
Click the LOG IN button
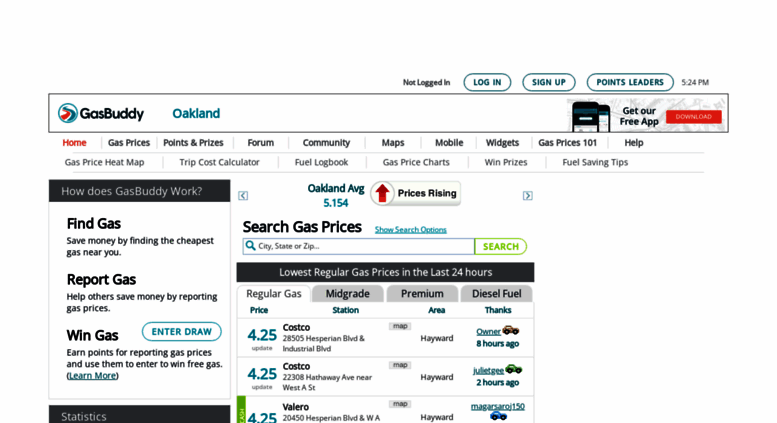coord(487,82)
